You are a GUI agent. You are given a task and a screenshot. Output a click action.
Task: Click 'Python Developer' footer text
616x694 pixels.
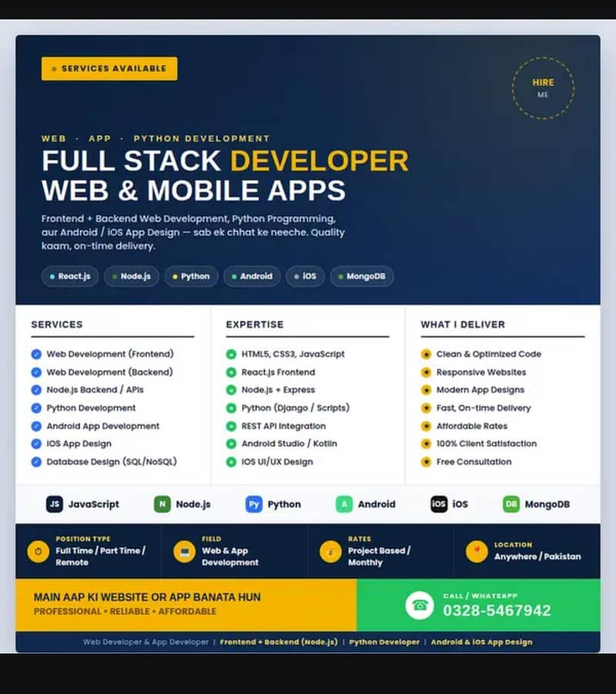[x=384, y=642]
